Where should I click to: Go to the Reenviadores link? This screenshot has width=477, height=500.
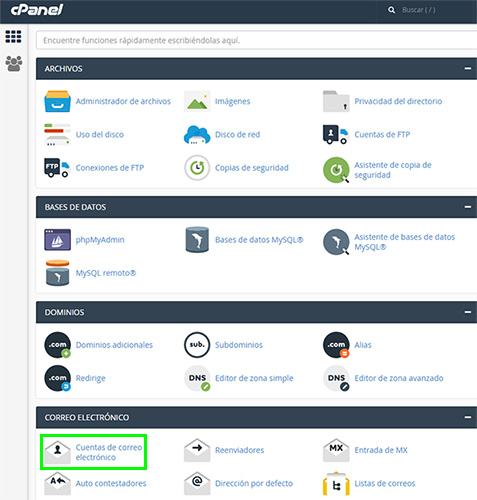[239, 450]
